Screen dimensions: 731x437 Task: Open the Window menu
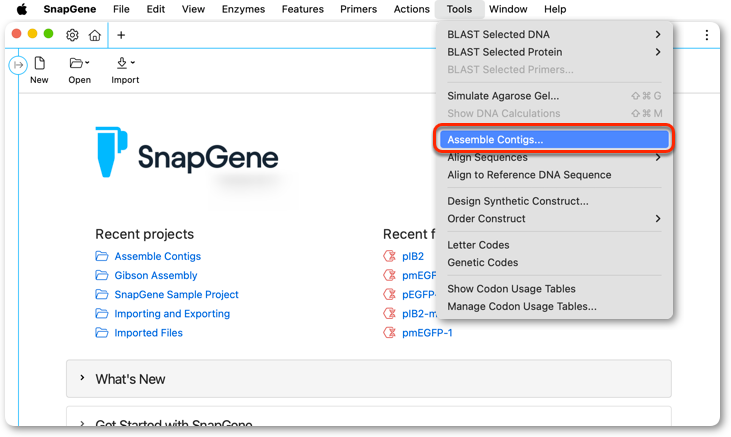508,9
